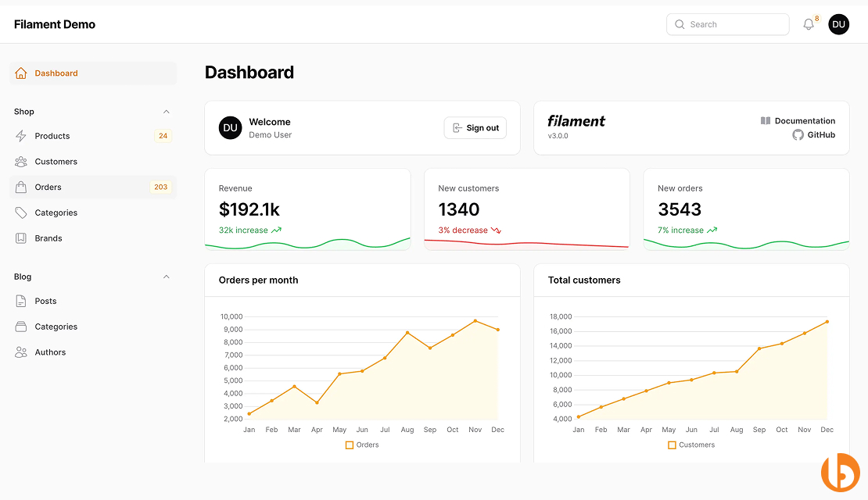Click the filament logo text
This screenshot has width=868, height=500.
[x=576, y=121]
